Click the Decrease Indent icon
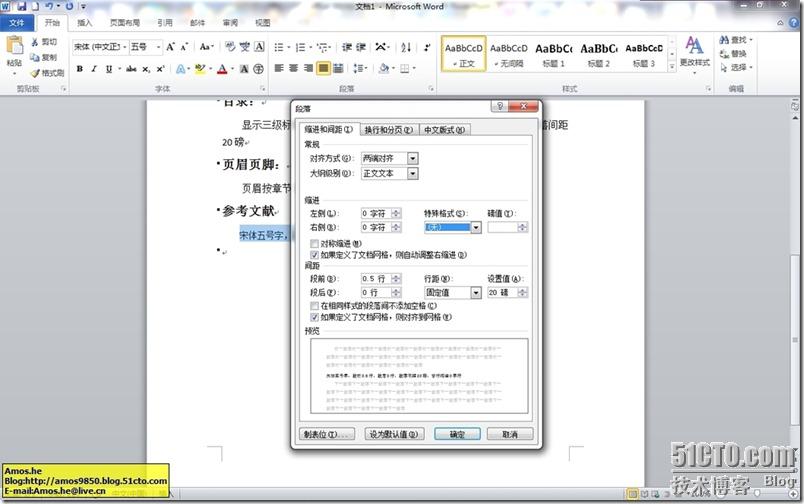This screenshot has width=804, height=504. pos(347,47)
